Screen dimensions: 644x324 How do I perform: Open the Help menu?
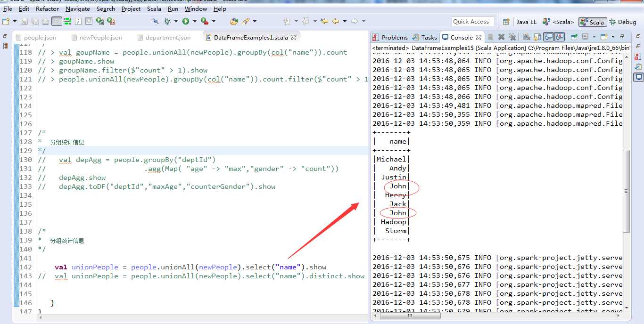pyautogui.click(x=220, y=8)
